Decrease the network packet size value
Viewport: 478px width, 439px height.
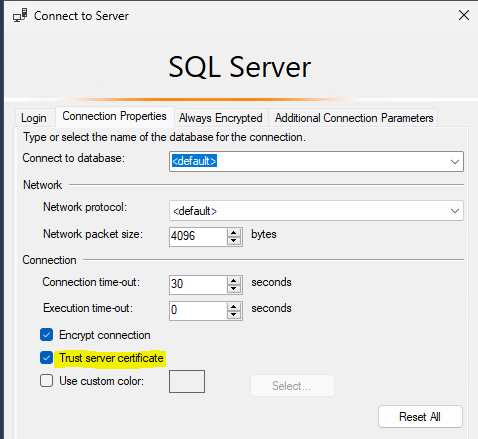point(234,241)
